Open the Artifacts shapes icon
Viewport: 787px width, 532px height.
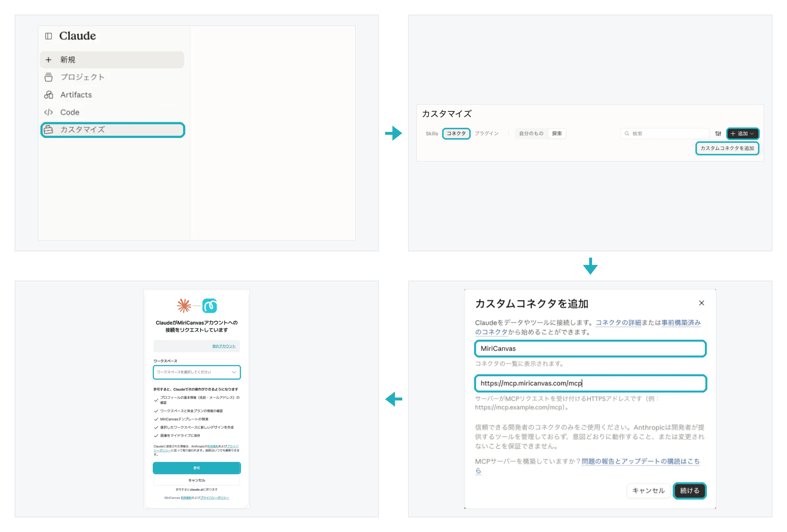point(48,95)
